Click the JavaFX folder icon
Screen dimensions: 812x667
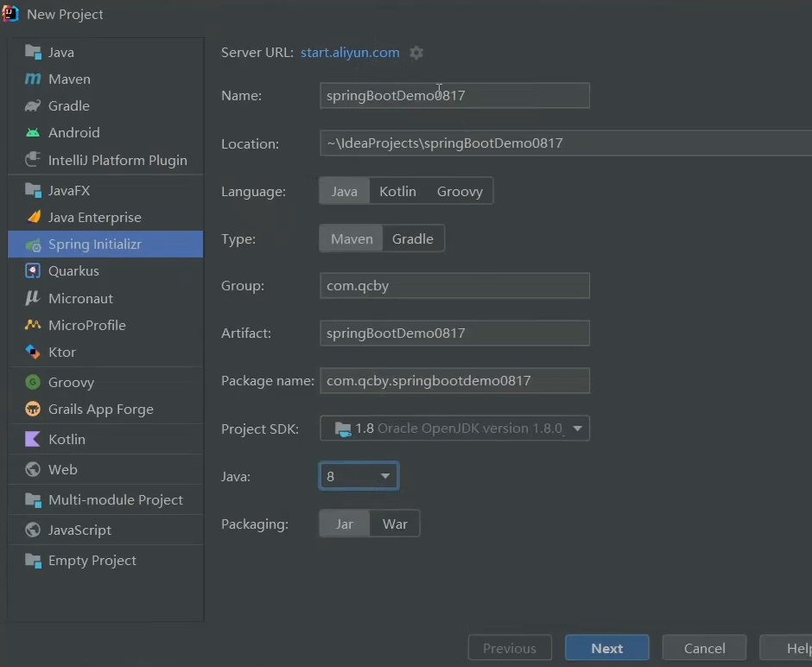pyautogui.click(x=33, y=191)
